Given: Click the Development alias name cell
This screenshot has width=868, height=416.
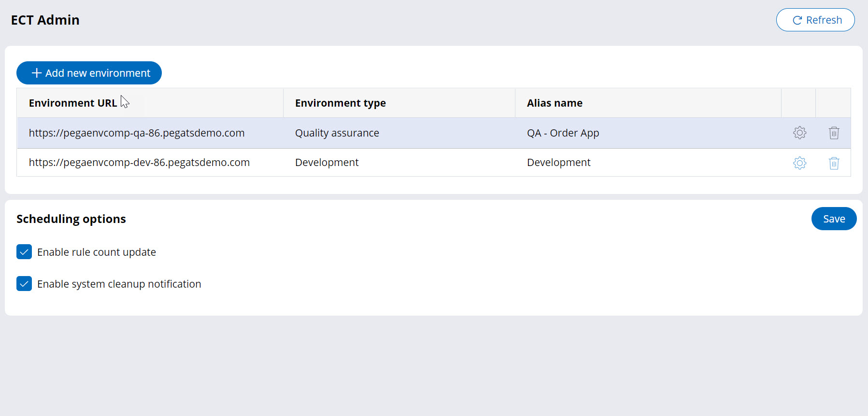Looking at the screenshot, I should 558,163.
